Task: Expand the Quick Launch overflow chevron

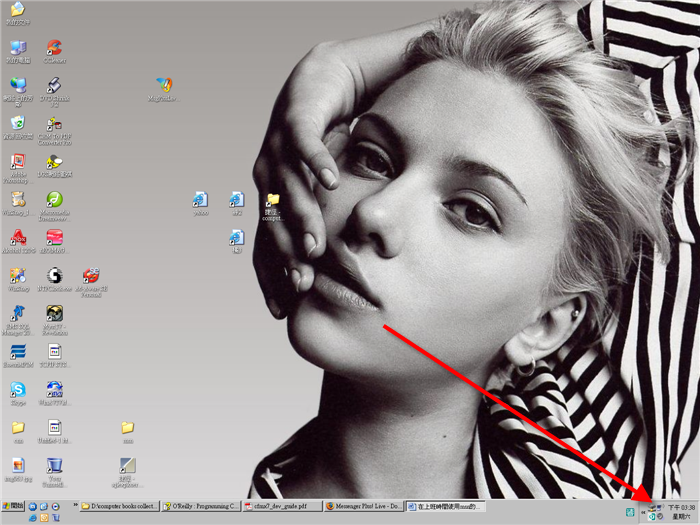Action: 75,505
